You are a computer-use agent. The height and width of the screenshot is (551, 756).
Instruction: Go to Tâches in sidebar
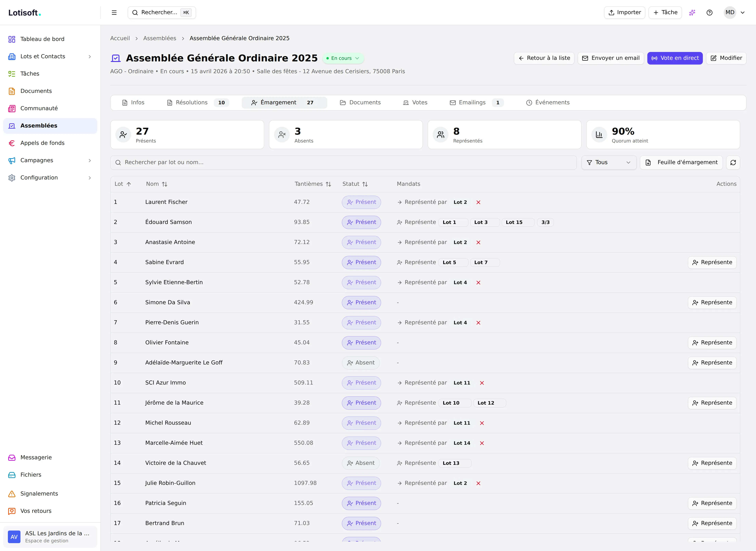50,74
